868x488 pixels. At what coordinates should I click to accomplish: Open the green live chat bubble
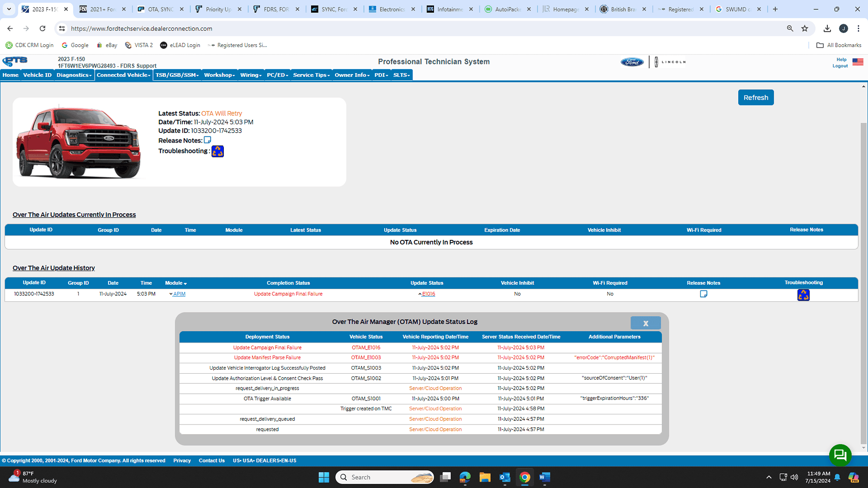840,455
